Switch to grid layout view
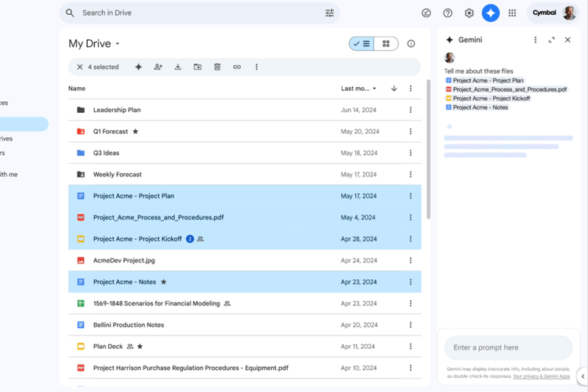The width and height of the screenshot is (588, 392). 386,44
